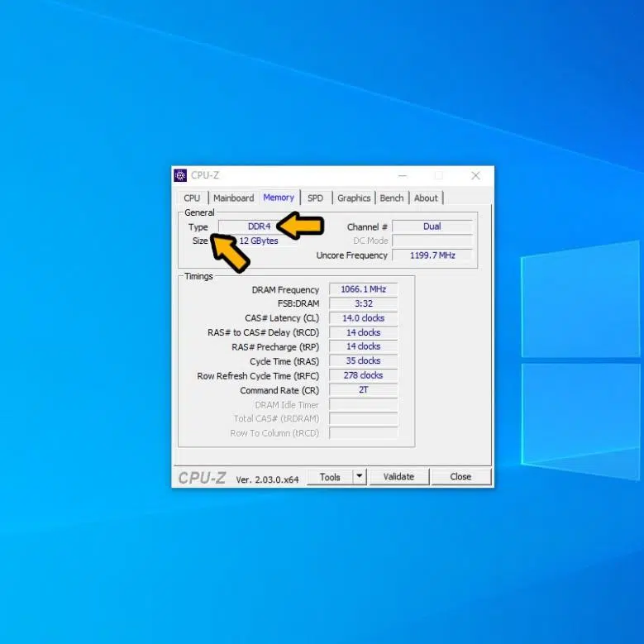Click the Tools button

(330, 477)
